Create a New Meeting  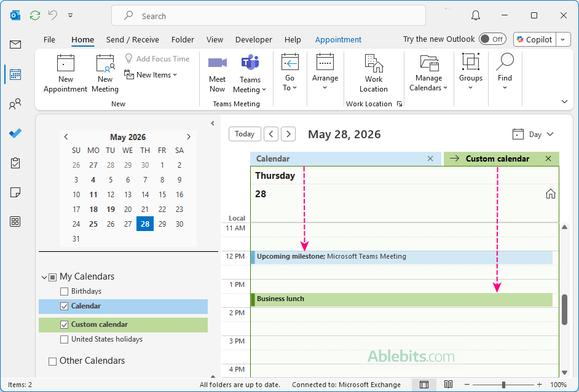pos(105,74)
